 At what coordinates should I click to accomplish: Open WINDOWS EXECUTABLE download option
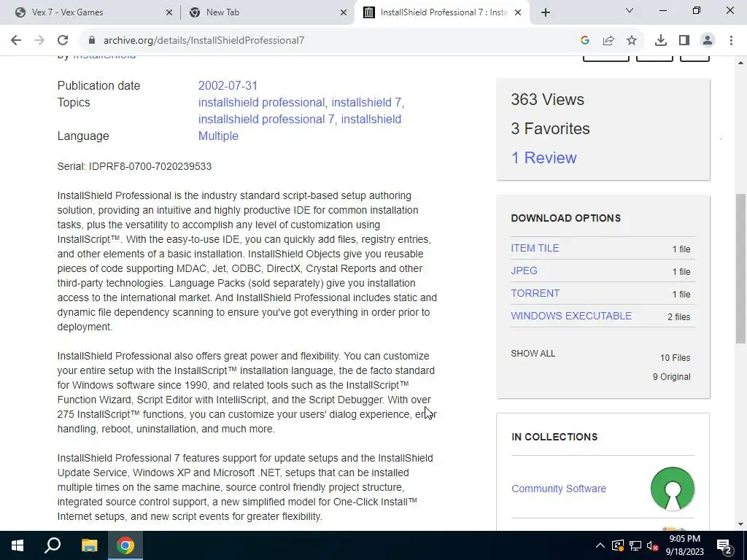pos(571,316)
